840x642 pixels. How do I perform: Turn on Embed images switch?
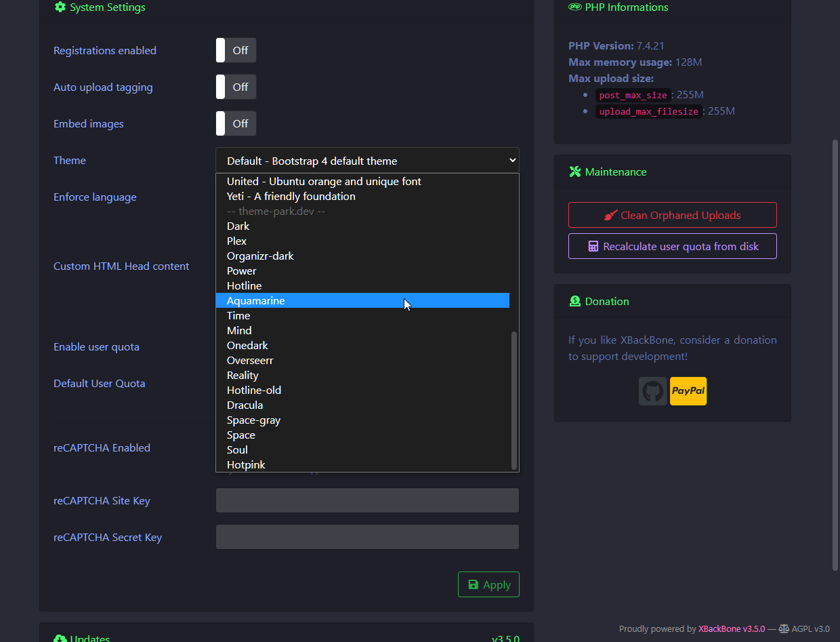236,124
